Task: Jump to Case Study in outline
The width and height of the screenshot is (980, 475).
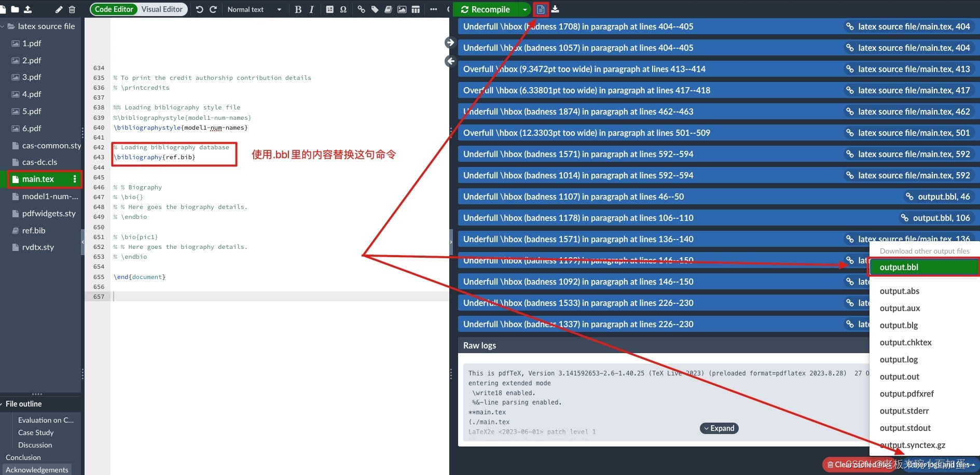Action: pyautogui.click(x=36, y=432)
